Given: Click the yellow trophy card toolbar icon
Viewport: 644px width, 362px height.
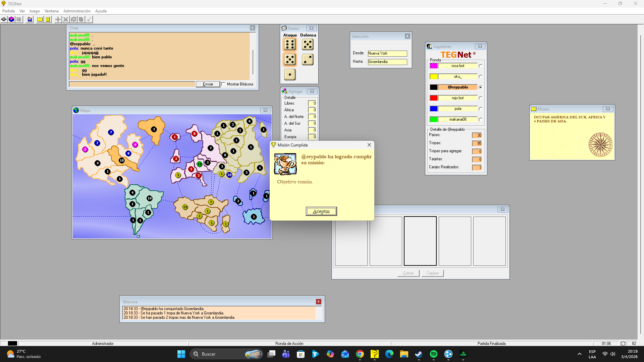Looking at the screenshot, I should [x=48, y=19].
